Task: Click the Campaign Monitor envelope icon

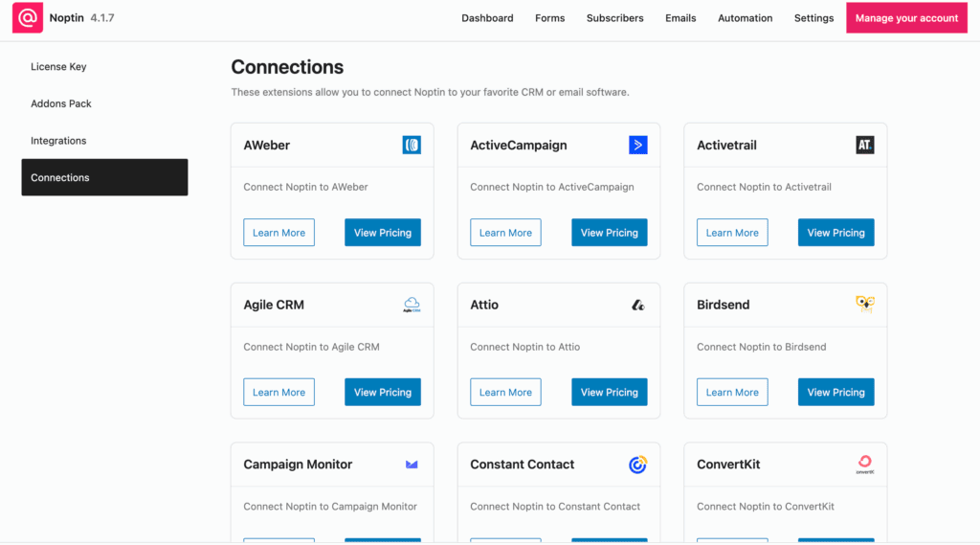Action: pyautogui.click(x=412, y=465)
